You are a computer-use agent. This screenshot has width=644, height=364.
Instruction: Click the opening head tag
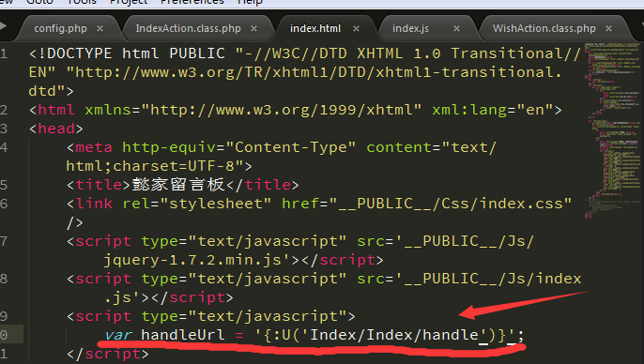coord(56,129)
